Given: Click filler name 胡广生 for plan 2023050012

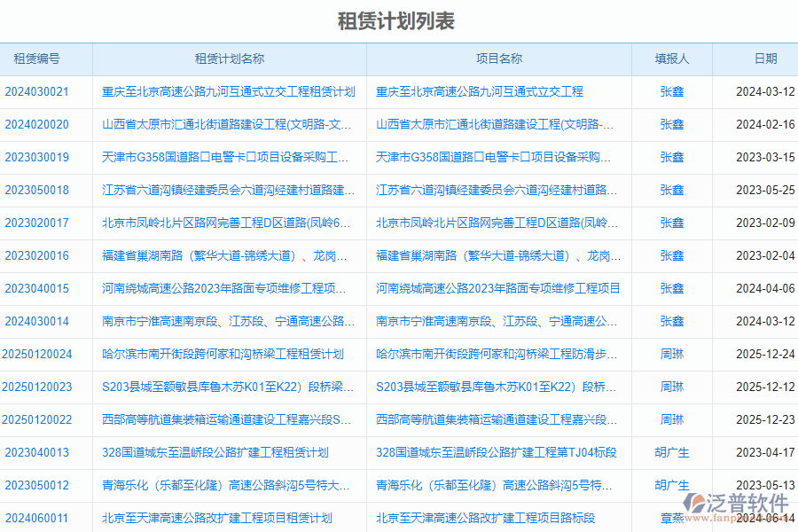Looking at the screenshot, I should [670, 485].
